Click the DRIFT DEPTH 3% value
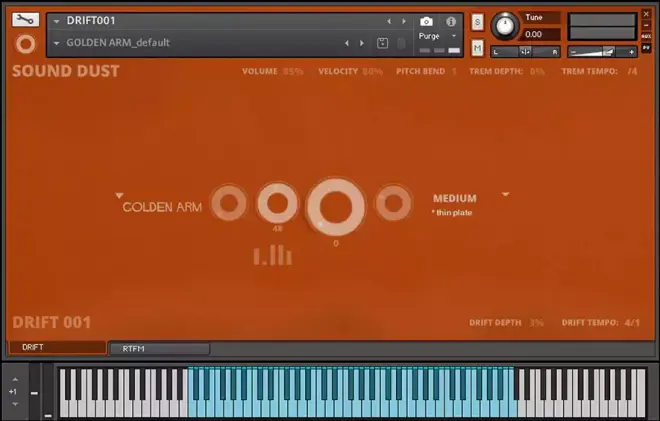 pyautogui.click(x=537, y=323)
